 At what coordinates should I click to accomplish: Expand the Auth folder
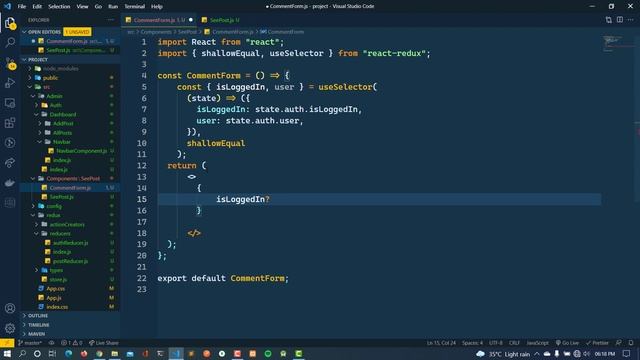click(56, 105)
